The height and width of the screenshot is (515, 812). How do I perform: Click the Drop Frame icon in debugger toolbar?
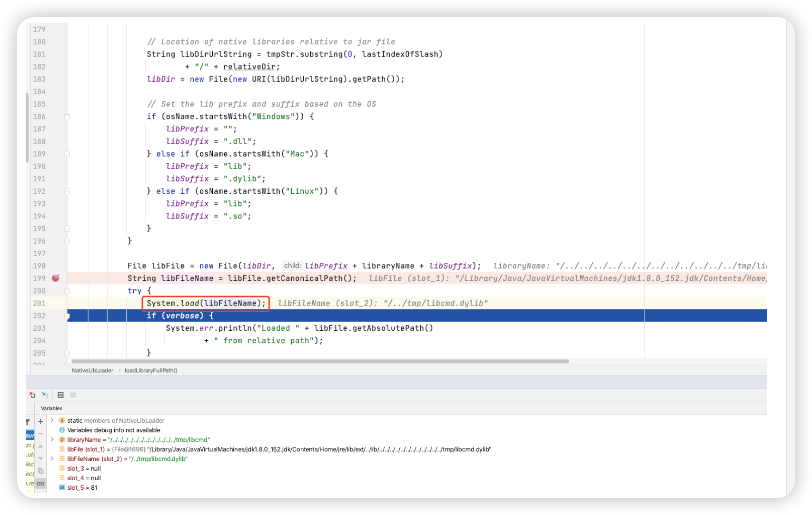[x=32, y=395]
